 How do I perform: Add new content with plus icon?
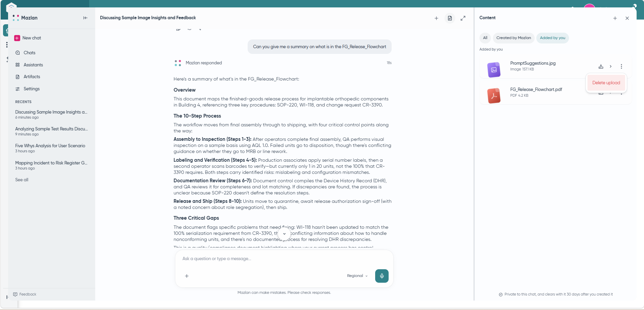615,18
